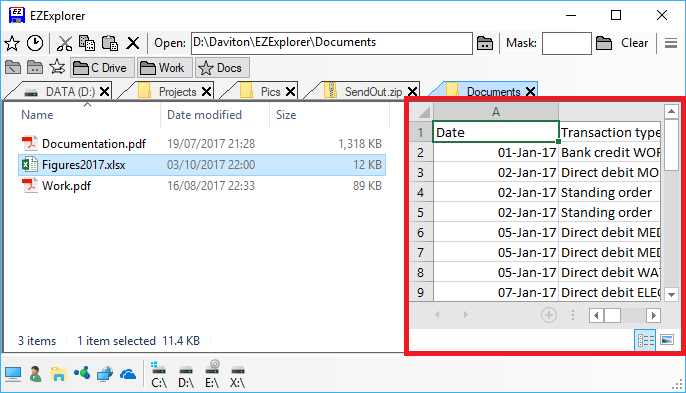The height and width of the screenshot is (393, 686).
Task: Open the C Drive bookmark button
Action: (102, 68)
